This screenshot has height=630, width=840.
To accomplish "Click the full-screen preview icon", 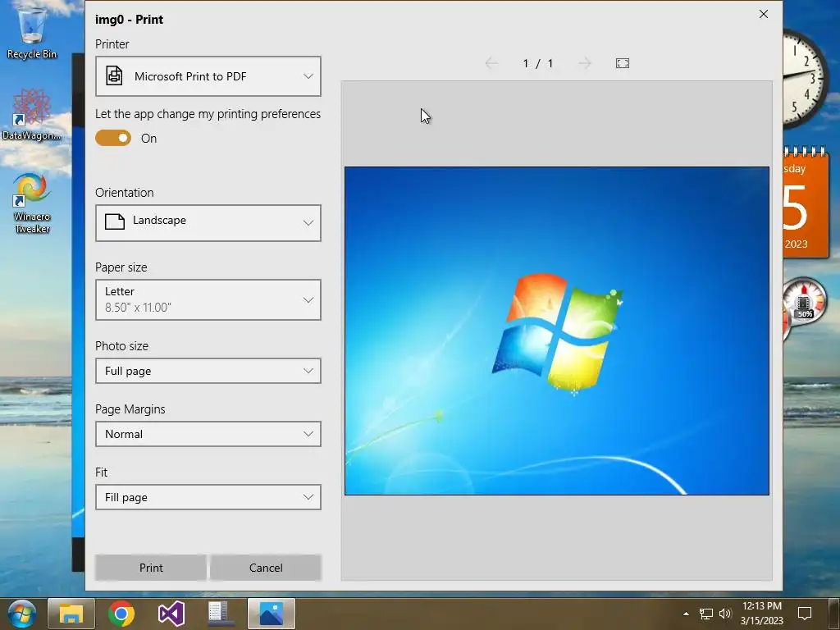I will pyautogui.click(x=622, y=63).
